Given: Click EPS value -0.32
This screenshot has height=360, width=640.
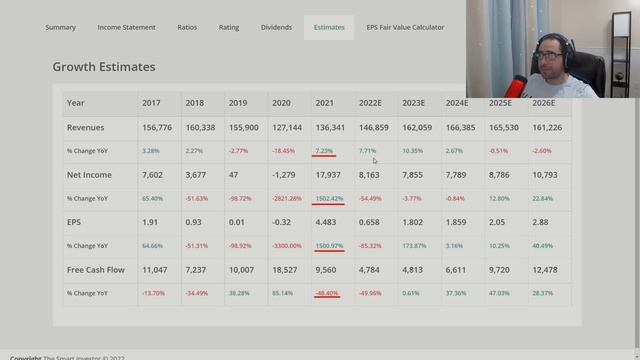Looking at the screenshot, I should (282, 222).
